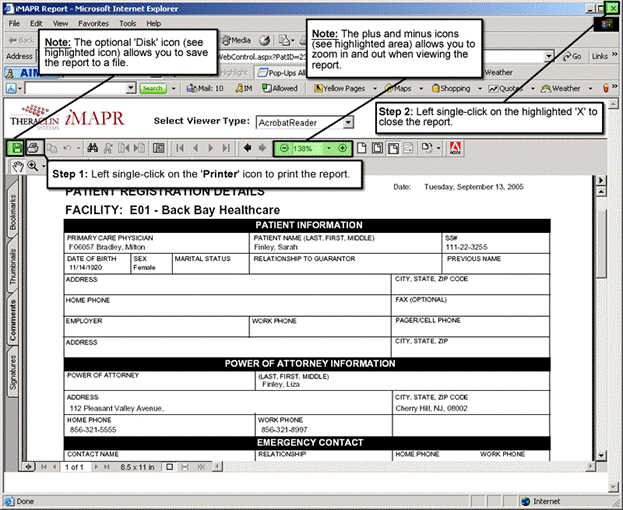Open the Select Viewer Type dropdown

(x=347, y=122)
